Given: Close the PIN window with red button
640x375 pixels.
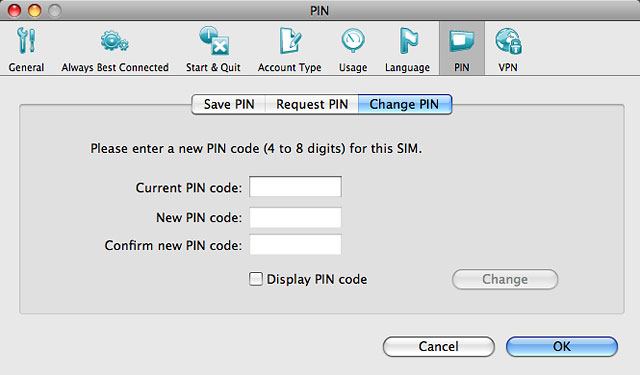Looking at the screenshot, I should point(14,10).
